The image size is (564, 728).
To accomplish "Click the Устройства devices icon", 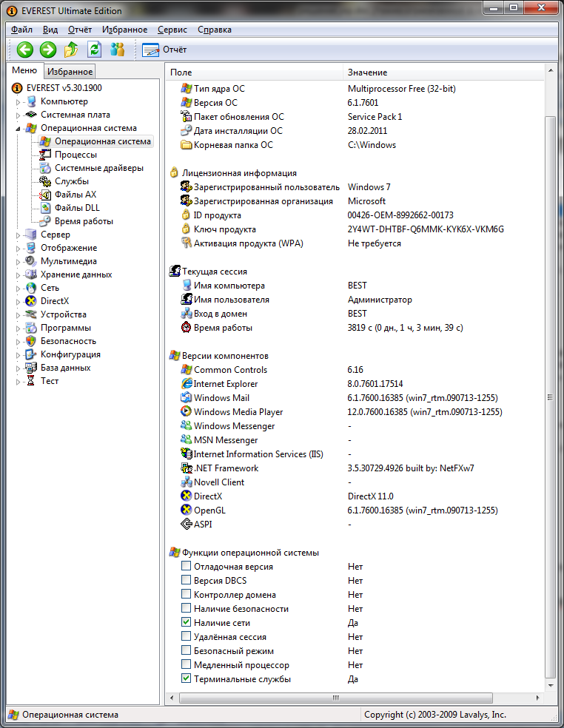I will (x=31, y=314).
